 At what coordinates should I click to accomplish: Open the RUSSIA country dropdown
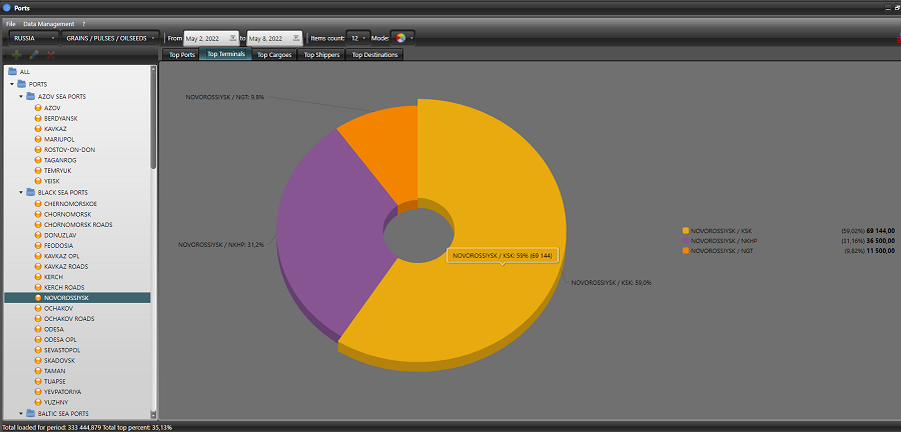coord(34,38)
